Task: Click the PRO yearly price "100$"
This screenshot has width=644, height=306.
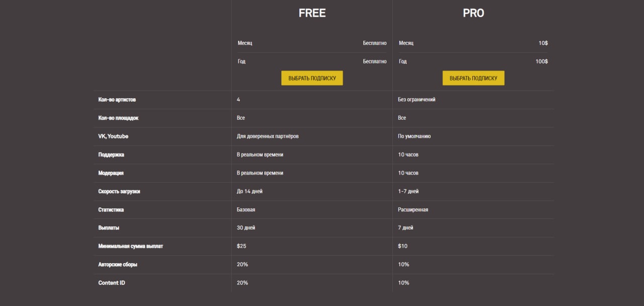Action: pyautogui.click(x=541, y=61)
